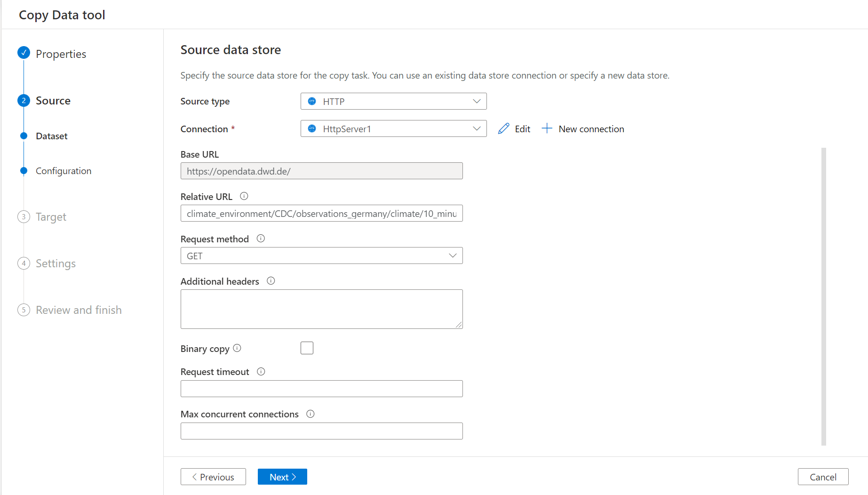Viewport: 868px width, 495px height.
Task: Click the Source data store heading
Action: click(231, 49)
